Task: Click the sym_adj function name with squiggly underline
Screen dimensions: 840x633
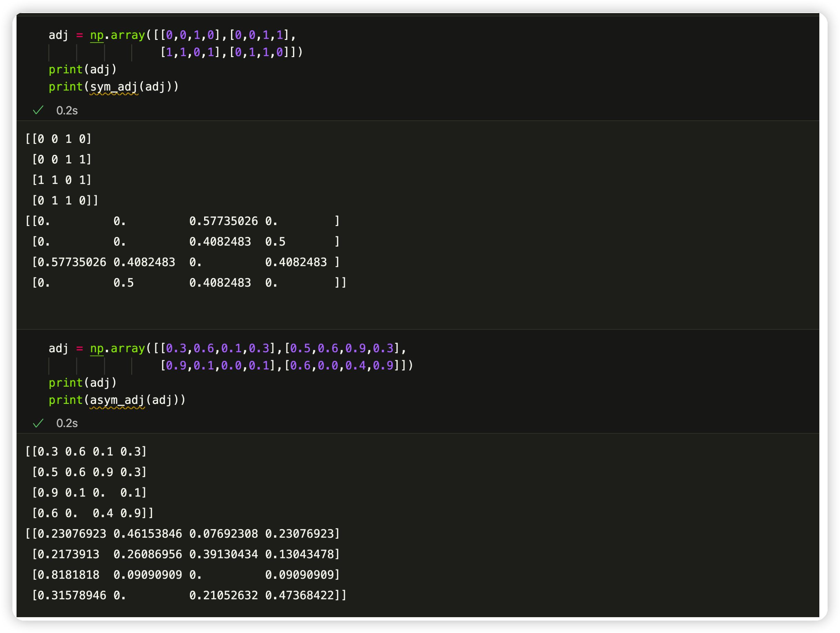Action: click(x=114, y=87)
